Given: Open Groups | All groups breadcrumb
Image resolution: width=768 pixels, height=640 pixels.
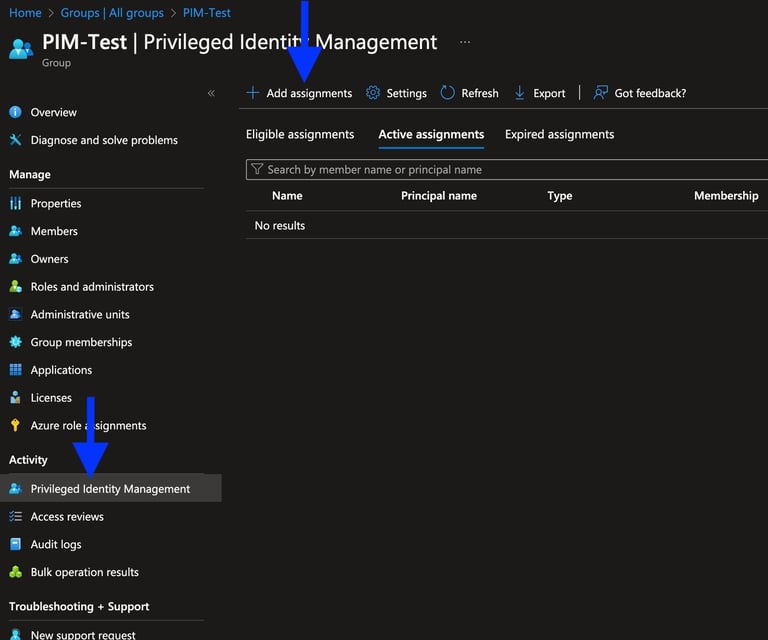Looking at the screenshot, I should 112,13.
